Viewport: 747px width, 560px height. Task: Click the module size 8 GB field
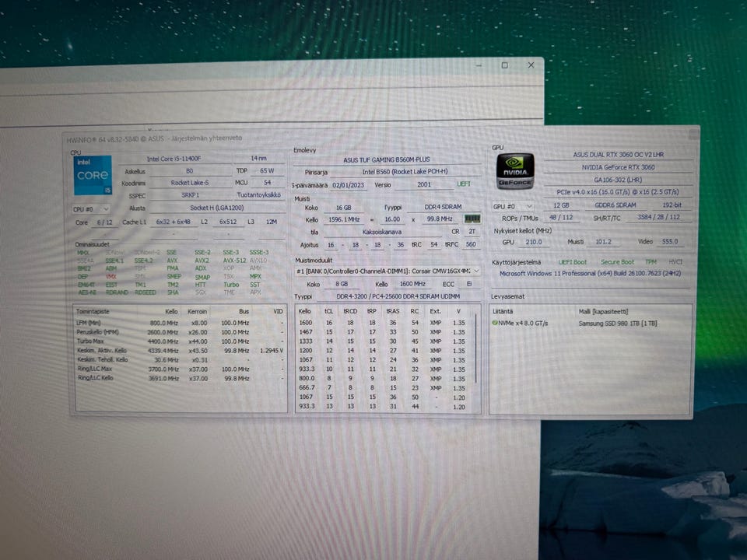click(342, 284)
